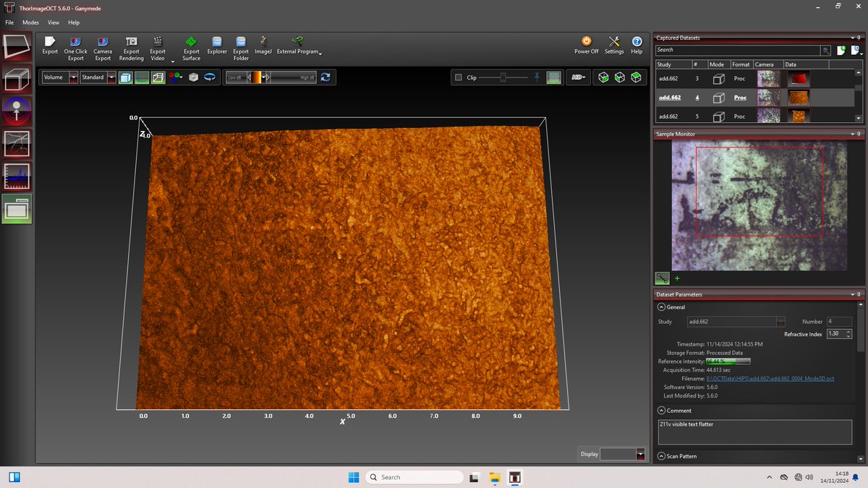The width and height of the screenshot is (868, 488).
Task: Open the View menu
Action: [54, 22]
